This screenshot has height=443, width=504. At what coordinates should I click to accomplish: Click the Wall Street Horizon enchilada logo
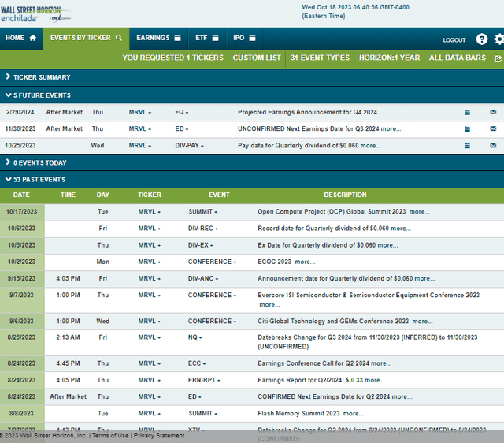(x=35, y=14)
